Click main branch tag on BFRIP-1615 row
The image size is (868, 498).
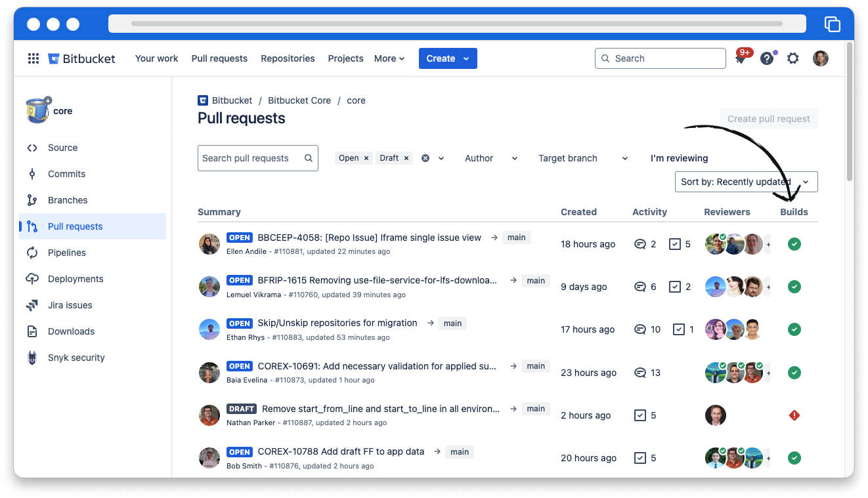pos(536,280)
